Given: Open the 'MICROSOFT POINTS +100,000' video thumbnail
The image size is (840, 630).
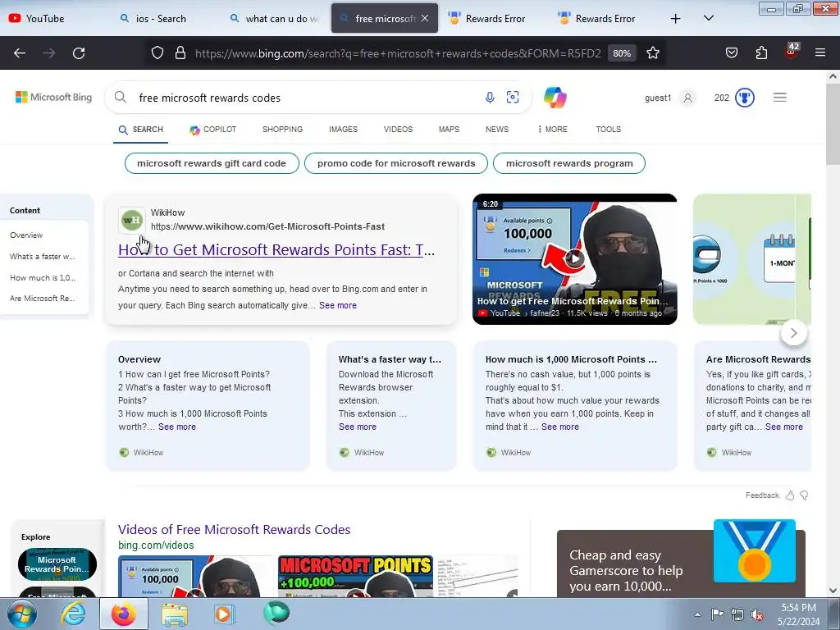Looking at the screenshot, I should [x=356, y=577].
